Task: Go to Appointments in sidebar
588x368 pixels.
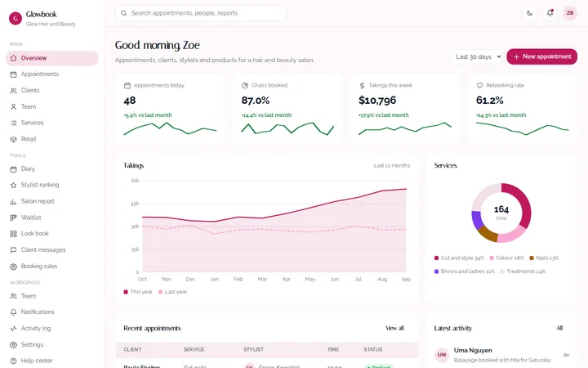Action: coord(51,74)
